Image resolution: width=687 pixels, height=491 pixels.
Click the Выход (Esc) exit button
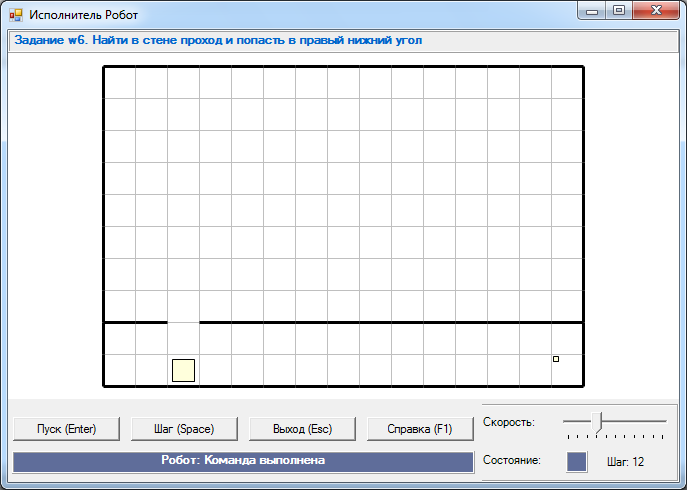coord(302,429)
